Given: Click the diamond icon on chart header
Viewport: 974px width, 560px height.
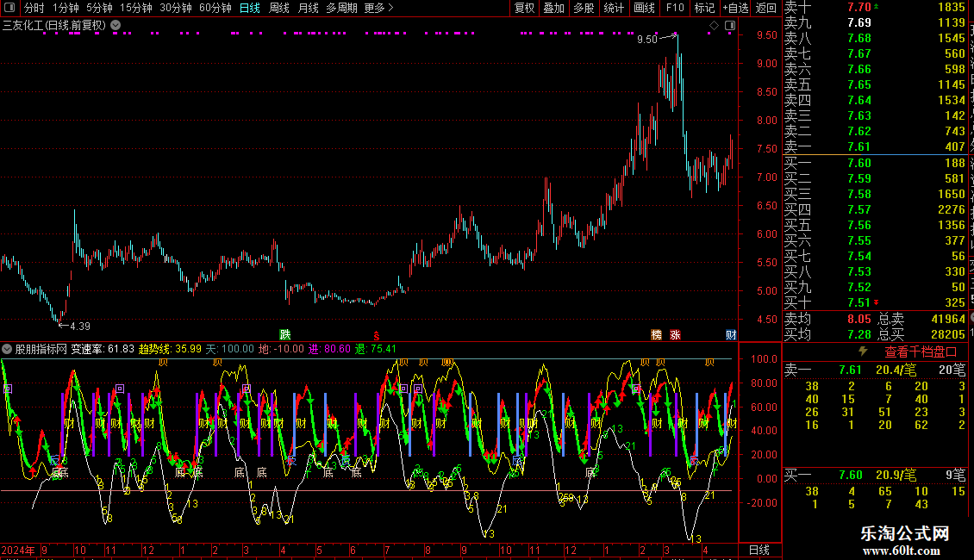Looking at the screenshot, I should tap(714, 26).
